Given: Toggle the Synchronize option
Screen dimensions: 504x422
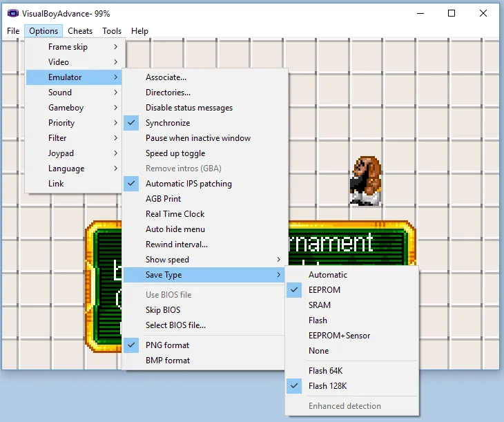Looking at the screenshot, I should tap(168, 123).
